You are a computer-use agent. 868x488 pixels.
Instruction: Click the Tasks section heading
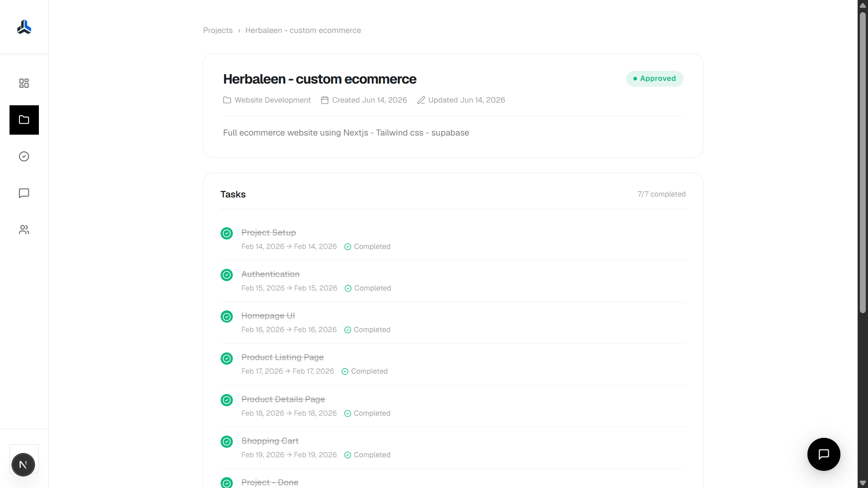point(233,194)
